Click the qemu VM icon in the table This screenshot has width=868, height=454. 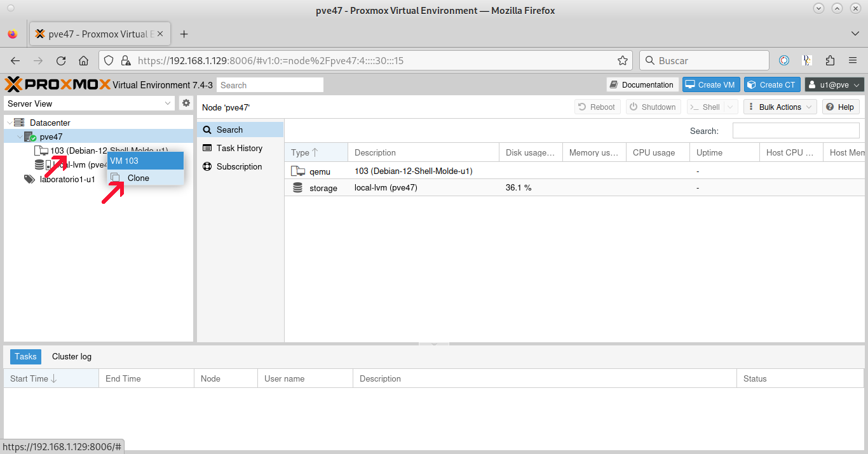click(297, 171)
